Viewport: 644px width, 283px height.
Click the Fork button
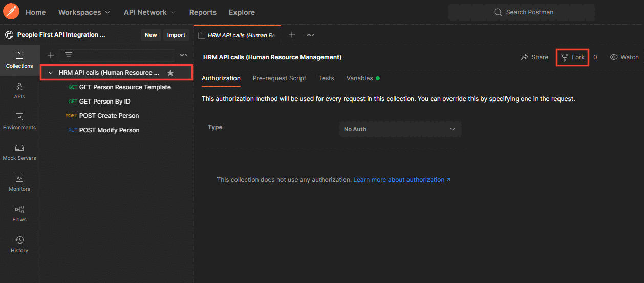(x=573, y=57)
